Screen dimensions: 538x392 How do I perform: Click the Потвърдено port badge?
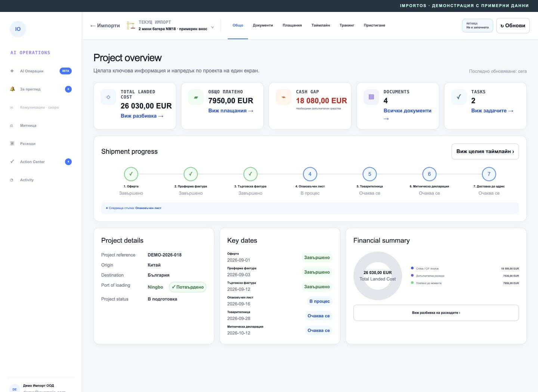[188, 287]
